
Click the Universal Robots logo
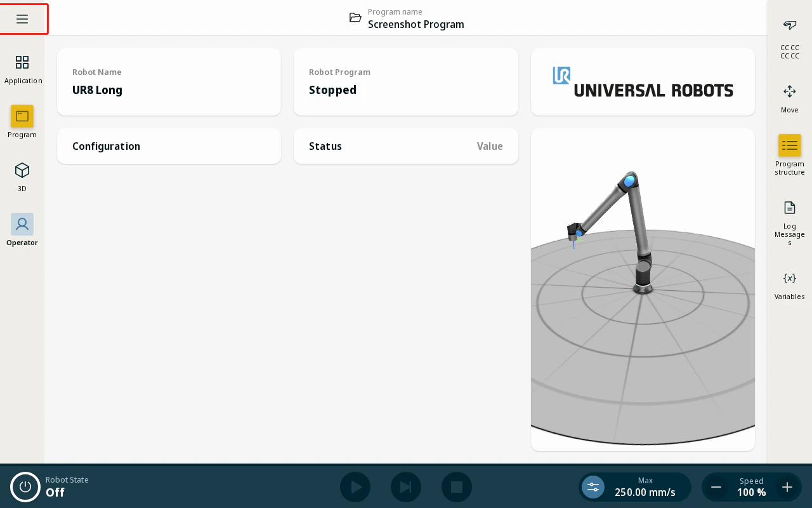pos(643,82)
